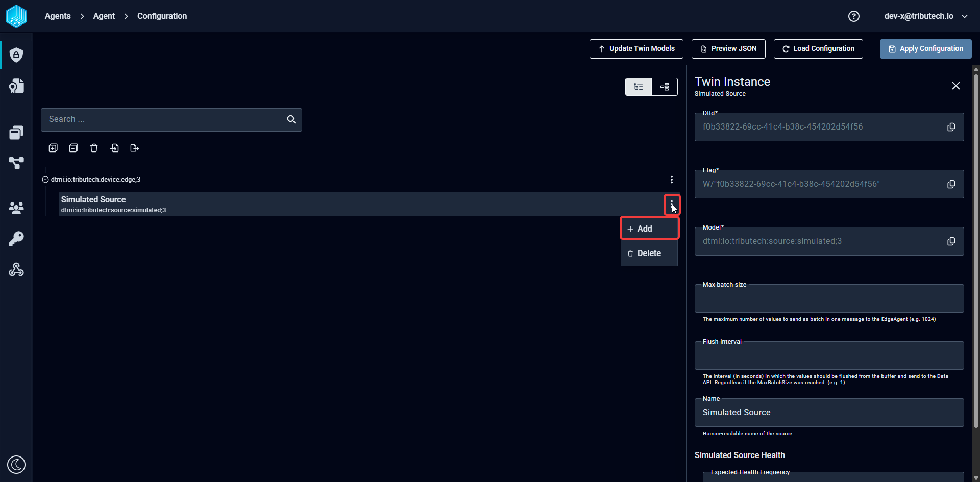Click the "Simulated Source Health" heading

coord(740,455)
